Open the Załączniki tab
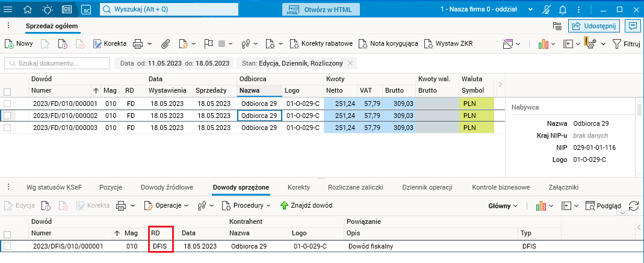Image resolution: width=644 pixels, height=263 pixels. coord(563,187)
